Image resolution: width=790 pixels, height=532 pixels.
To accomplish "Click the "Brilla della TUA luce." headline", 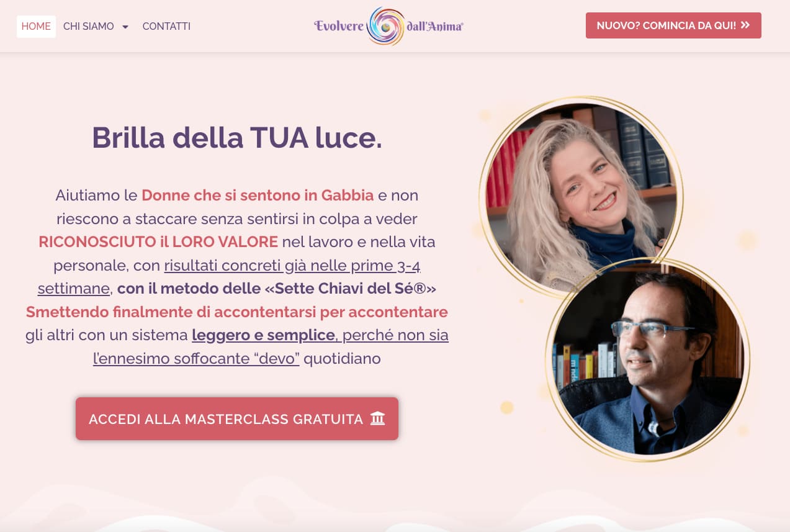I will tap(237, 138).
